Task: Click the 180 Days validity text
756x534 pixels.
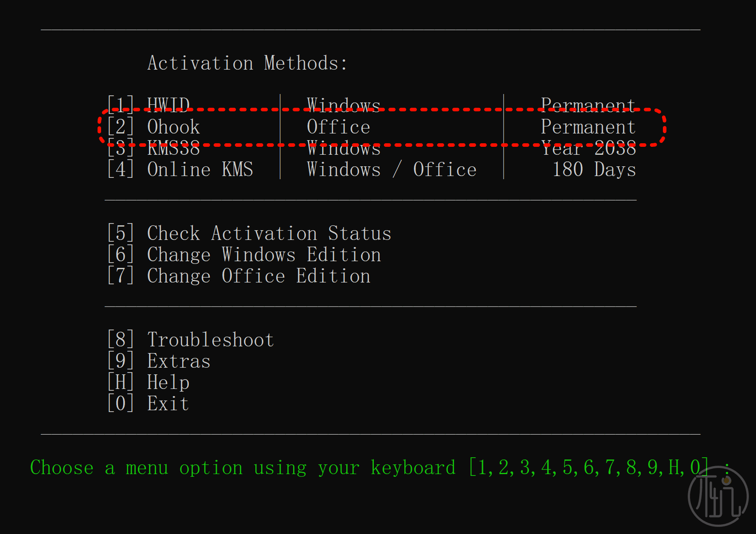Action: [x=594, y=169]
